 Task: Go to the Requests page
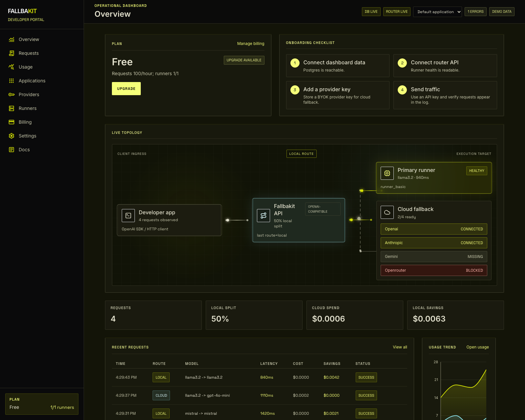(42, 53)
